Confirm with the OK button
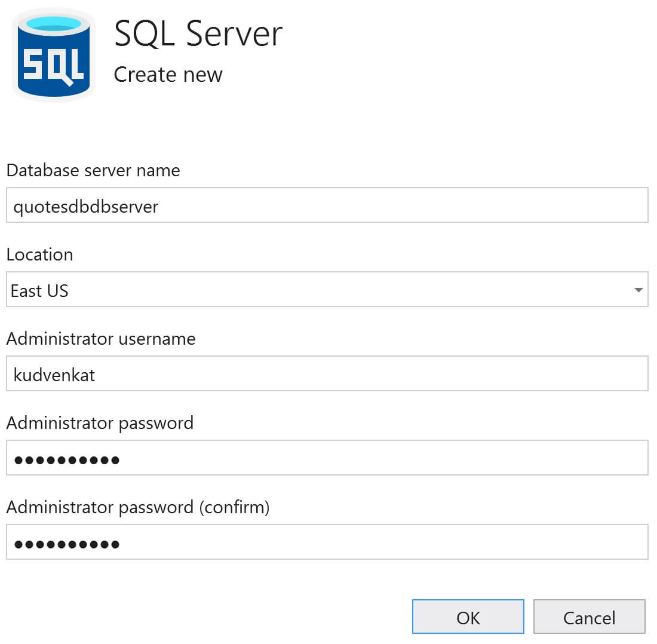The width and height of the screenshot is (657, 644). 468,617
